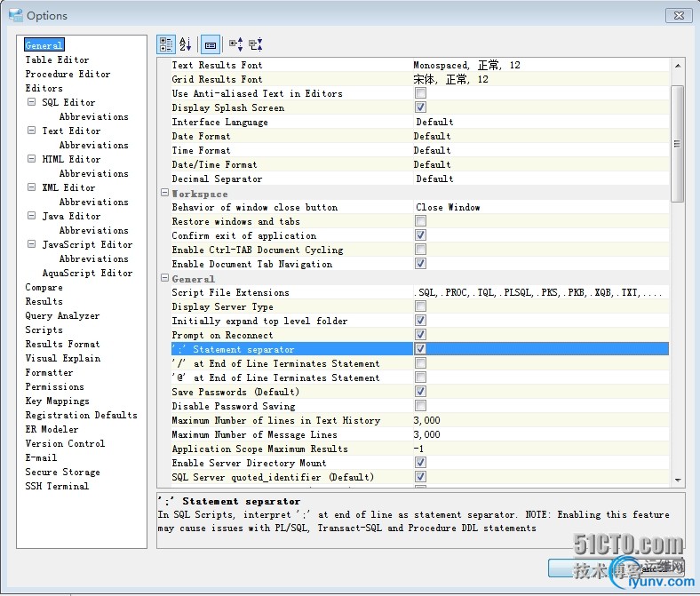This screenshot has width=700, height=596.
Task: Toggle Enable Server Directory Mount checkbox
Action: click(420, 463)
